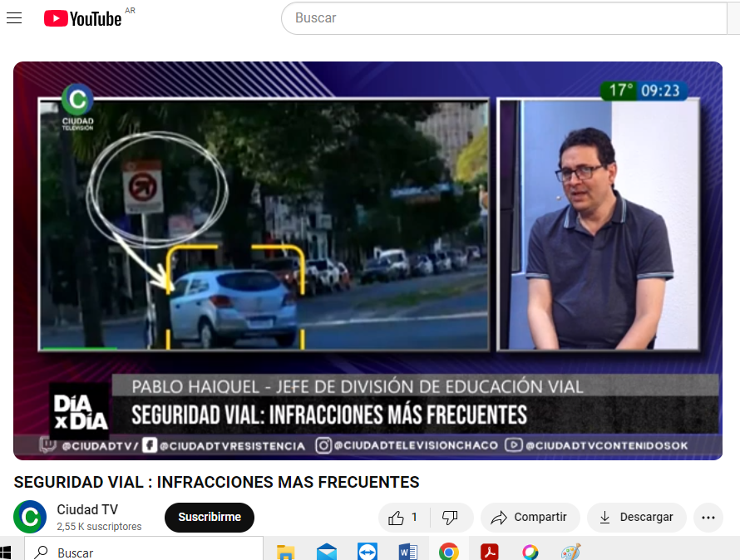This screenshot has height=560, width=740.
Task: Click the Ciudad TV channel avatar
Action: click(x=30, y=517)
